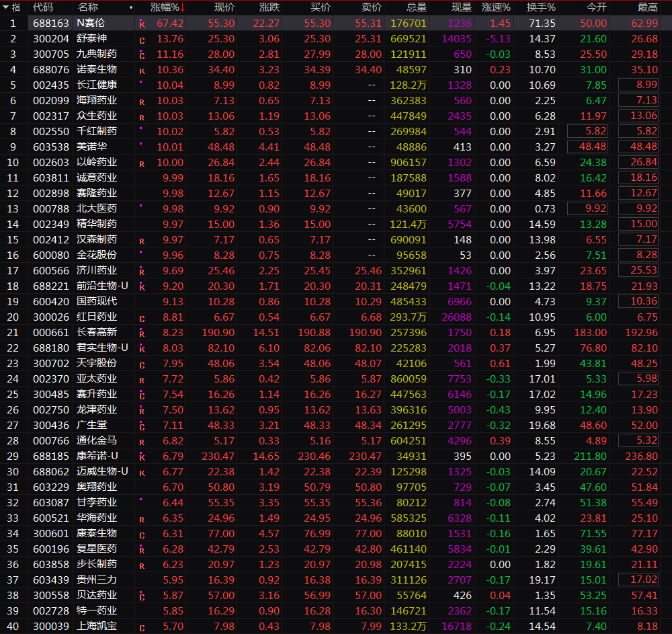Select stock name 金花股份
This screenshot has width=672, height=634.
coord(96,255)
